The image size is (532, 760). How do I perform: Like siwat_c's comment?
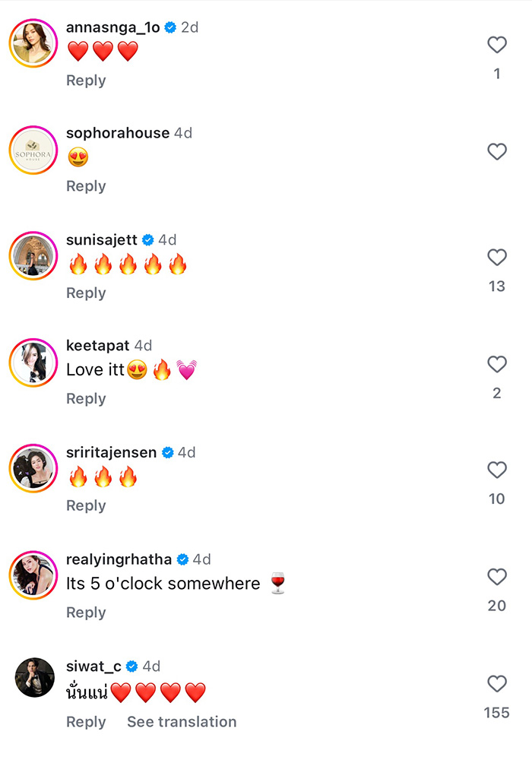click(497, 684)
